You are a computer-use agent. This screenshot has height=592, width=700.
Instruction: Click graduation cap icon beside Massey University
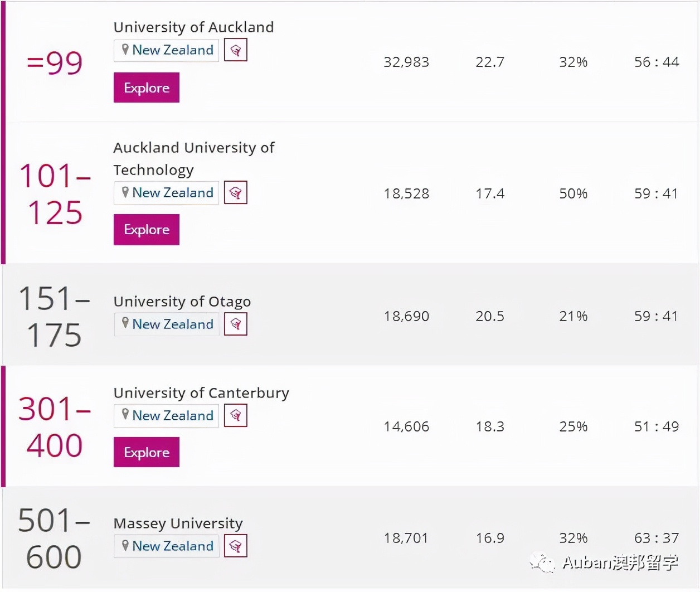(236, 546)
